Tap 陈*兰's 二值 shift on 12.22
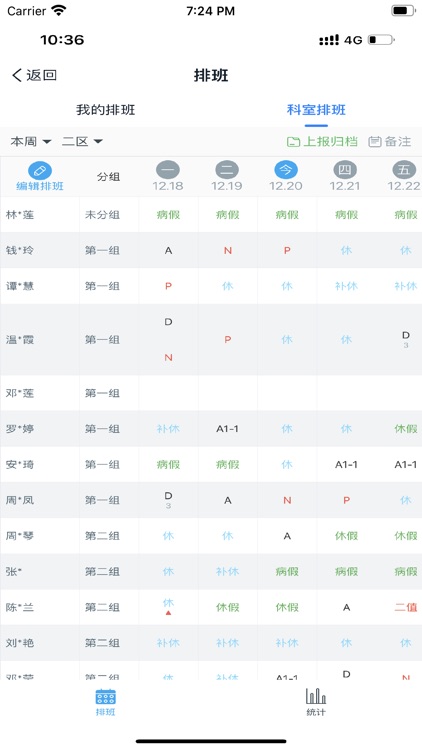Viewport: 422px width, 750px height. pos(406,607)
